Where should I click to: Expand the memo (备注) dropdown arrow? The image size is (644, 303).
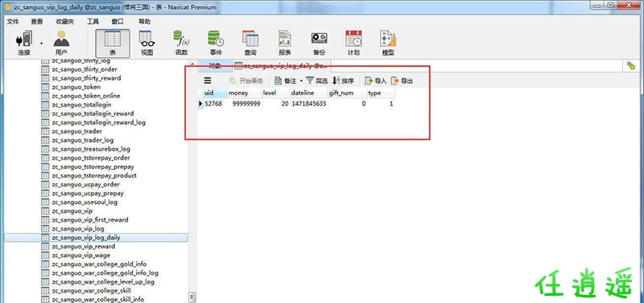(x=301, y=81)
